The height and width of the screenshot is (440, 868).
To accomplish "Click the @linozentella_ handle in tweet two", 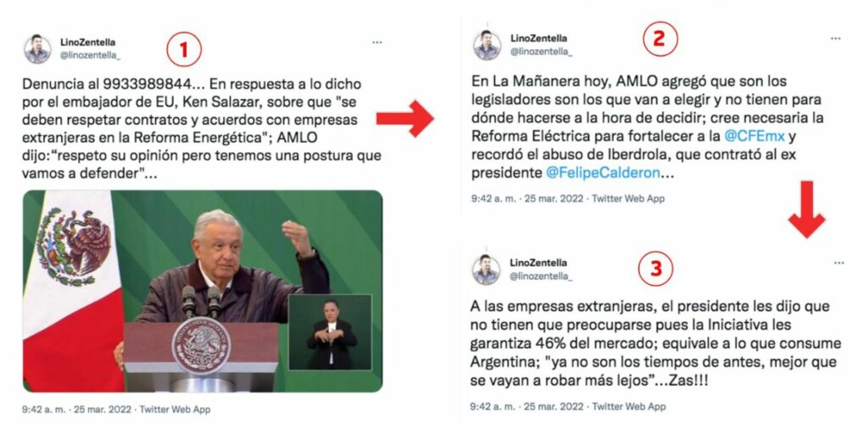I will (x=542, y=52).
